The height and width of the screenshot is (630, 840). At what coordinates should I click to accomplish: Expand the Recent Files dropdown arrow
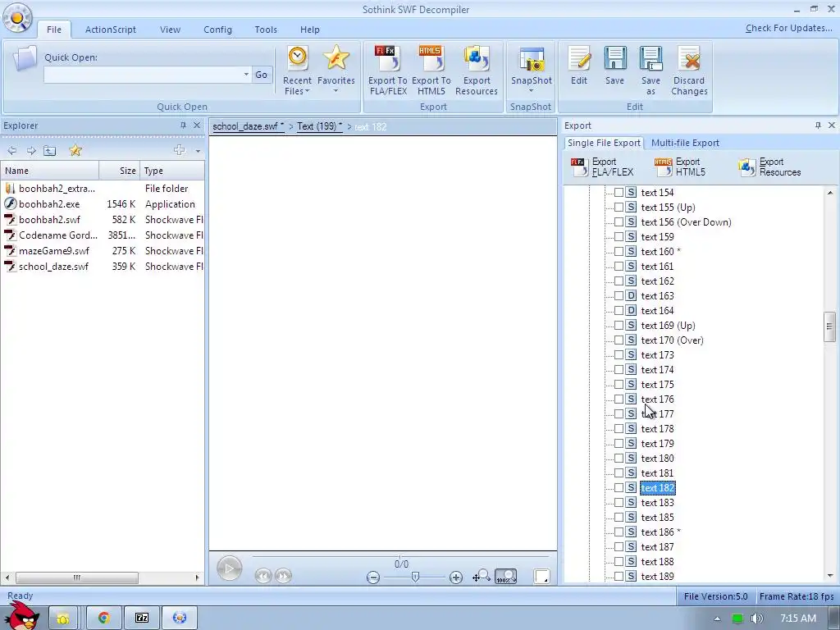click(308, 92)
